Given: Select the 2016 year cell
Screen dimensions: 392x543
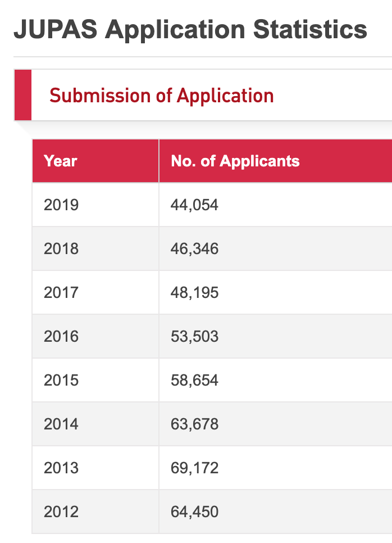Looking at the screenshot, I should (95, 336).
